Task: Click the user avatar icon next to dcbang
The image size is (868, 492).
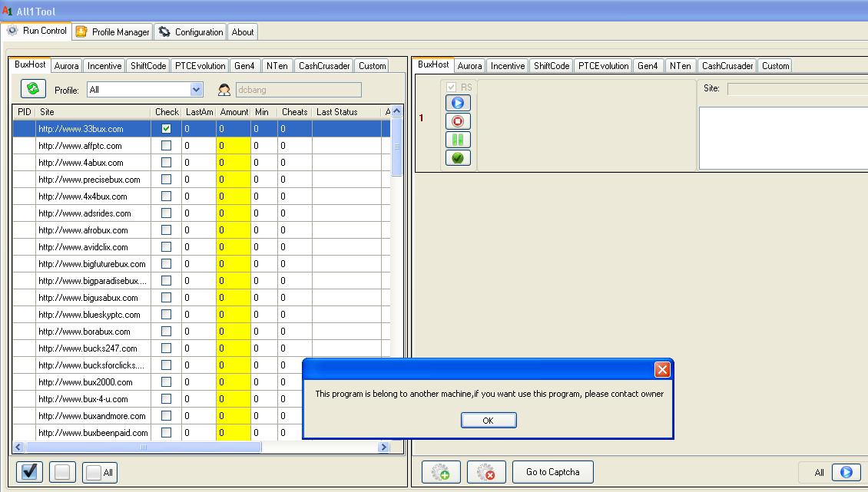Action: [x=224, y=90]
